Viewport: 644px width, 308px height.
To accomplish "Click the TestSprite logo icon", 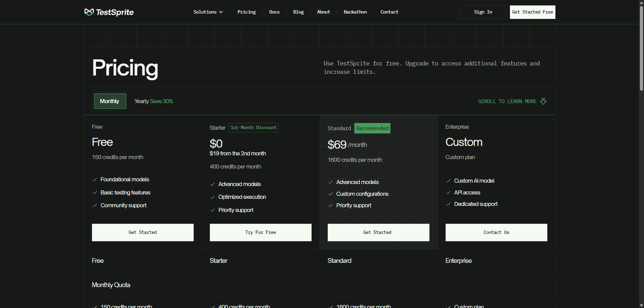I will coord(89,12).
